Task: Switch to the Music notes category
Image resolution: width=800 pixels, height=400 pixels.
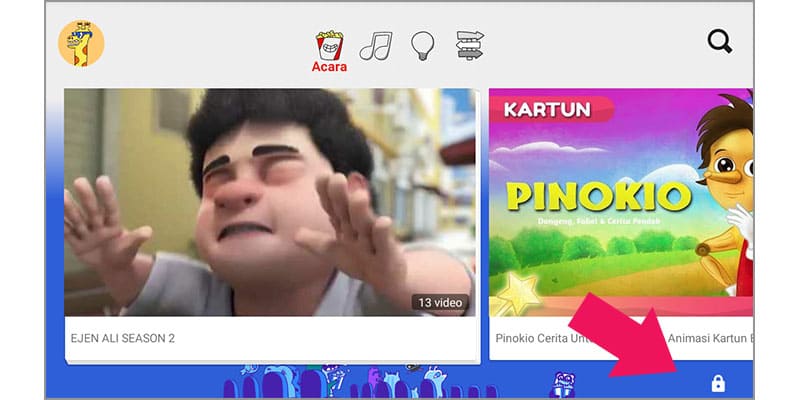Action: tap(376, 46)
